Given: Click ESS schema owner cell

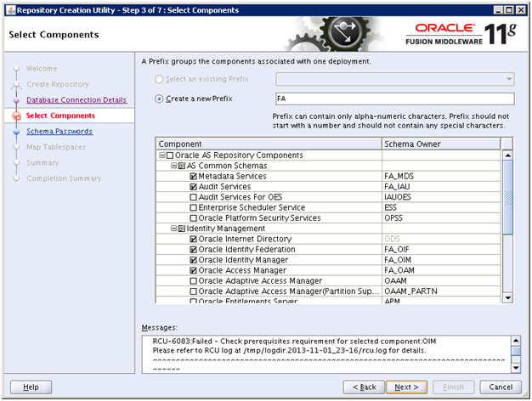Looking at the screenshot, I should 441,207.
